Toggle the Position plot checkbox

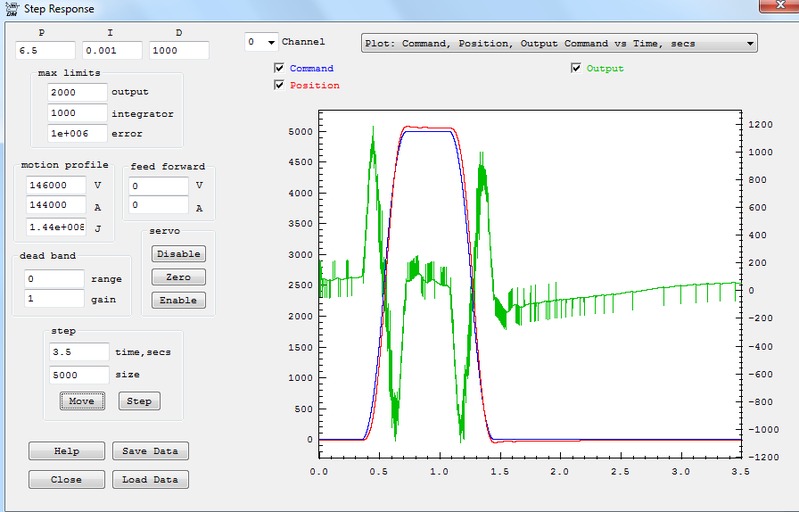(x=279, y=86)
